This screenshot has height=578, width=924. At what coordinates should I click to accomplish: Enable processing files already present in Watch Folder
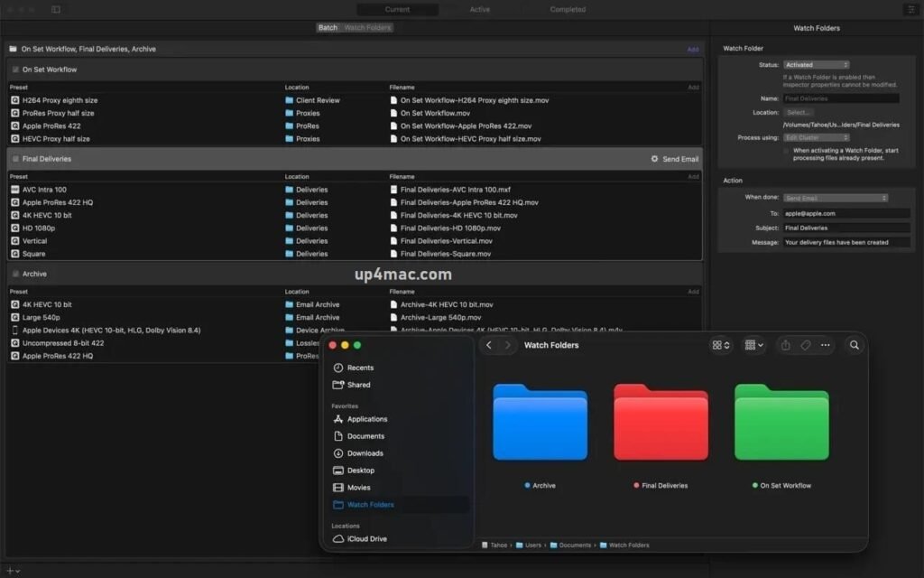tap(784, 151)
